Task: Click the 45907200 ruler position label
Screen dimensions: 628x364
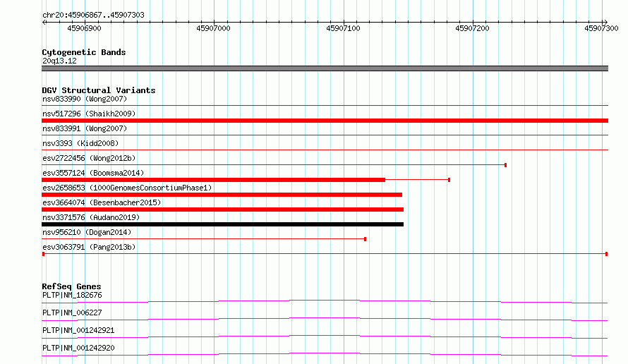Action: 473,28
